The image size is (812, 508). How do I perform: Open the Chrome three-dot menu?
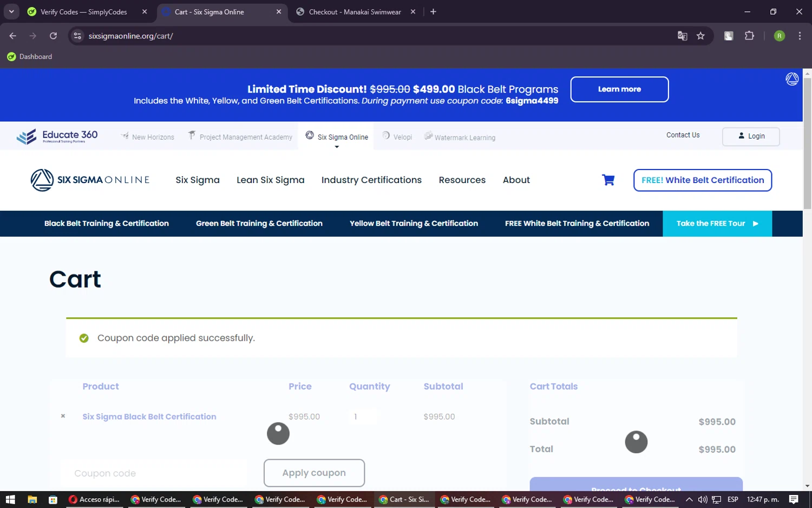coord(800,36)
